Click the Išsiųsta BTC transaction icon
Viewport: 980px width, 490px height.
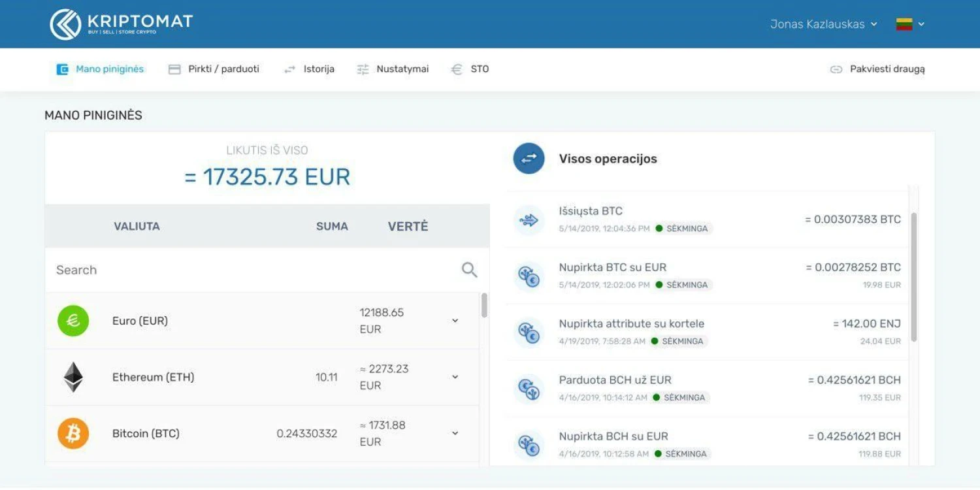click(529, 220)
